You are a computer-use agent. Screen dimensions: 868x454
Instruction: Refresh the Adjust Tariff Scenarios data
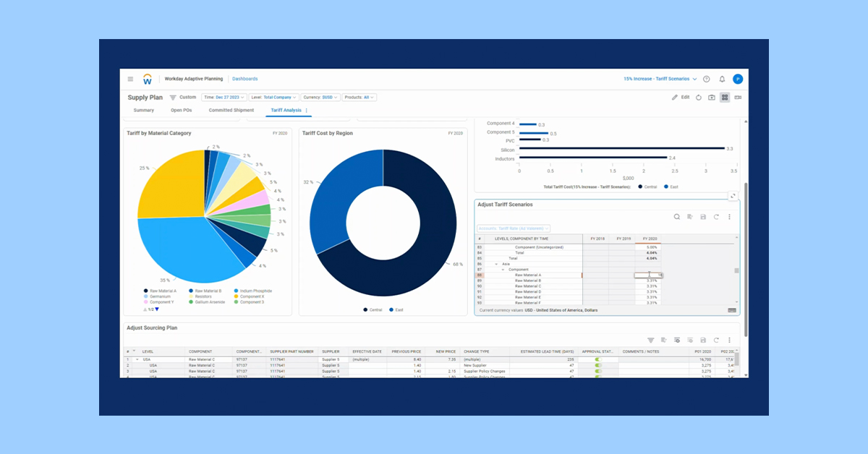[x=716, y=217]
